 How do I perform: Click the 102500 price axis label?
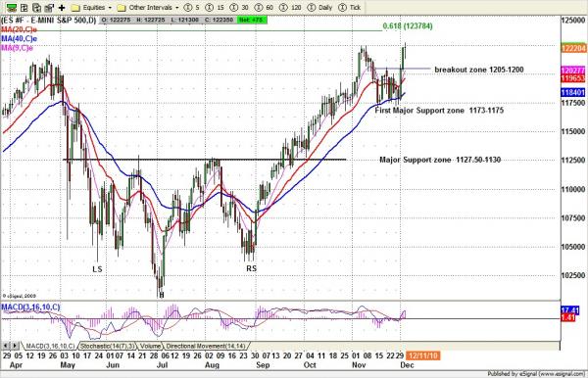point(573,275)
